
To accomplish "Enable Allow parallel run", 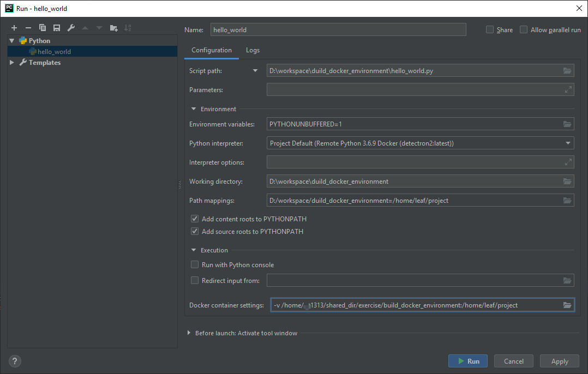I will pos(523,29).
